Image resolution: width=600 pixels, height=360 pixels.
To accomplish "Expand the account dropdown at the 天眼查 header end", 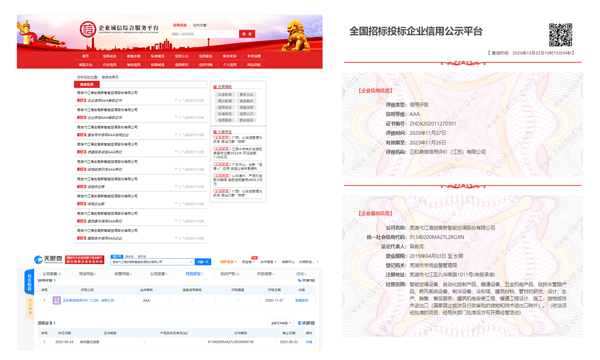I will [308, 262].
